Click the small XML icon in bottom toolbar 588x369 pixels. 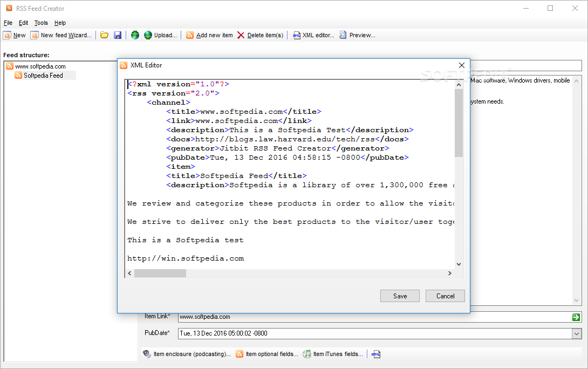click(x=376, y=354)
